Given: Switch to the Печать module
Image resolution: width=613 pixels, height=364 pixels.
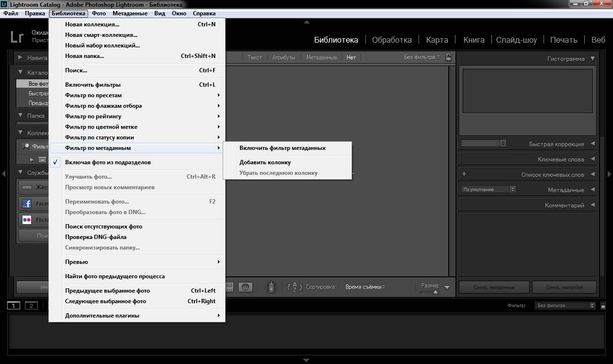Looking at the screenshot, I should click(564, 40).
